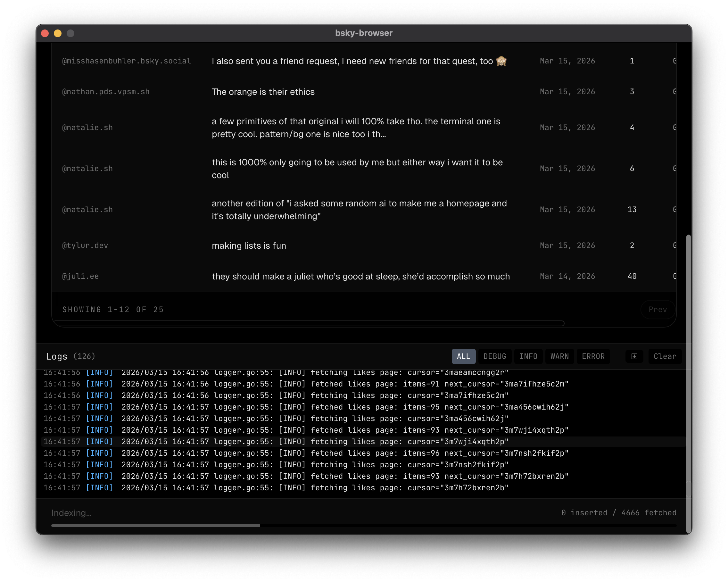Select the ALL logs filter
The width and height of the screenshot is (728, 582).
click(x=463, y=356)
